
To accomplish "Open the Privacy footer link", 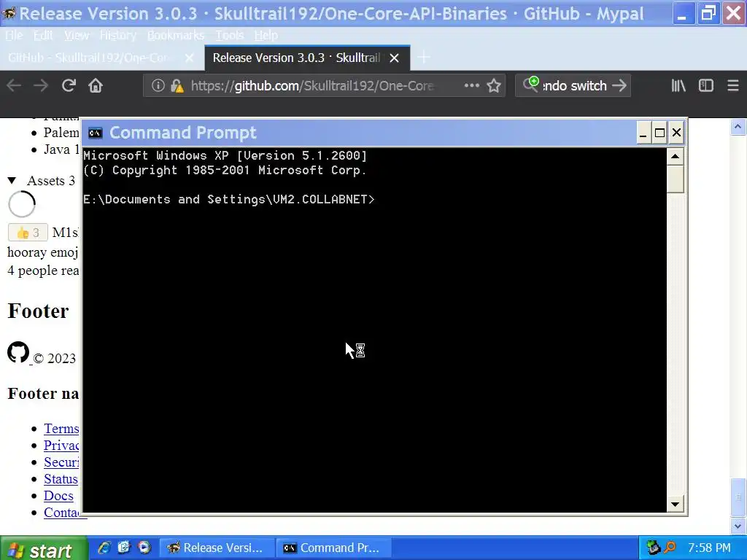I will pyautogui.click(x=61, y=446).
